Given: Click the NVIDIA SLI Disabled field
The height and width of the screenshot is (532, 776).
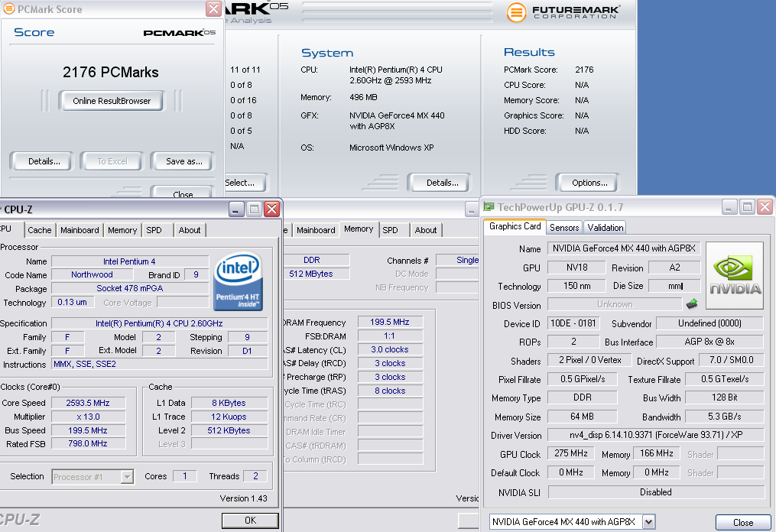Looking at the screenshot, I should (x=656, y=492).
